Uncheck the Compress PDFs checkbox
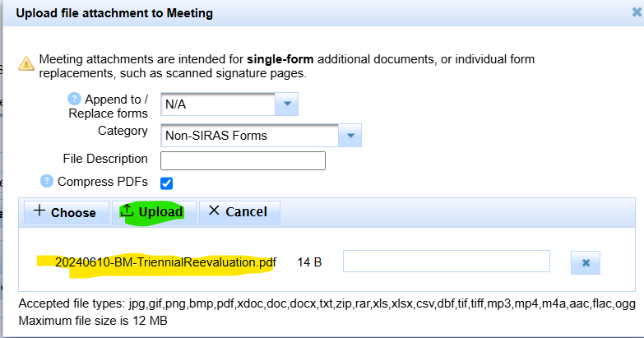This screenshot has height=338, width=644. 166,183
